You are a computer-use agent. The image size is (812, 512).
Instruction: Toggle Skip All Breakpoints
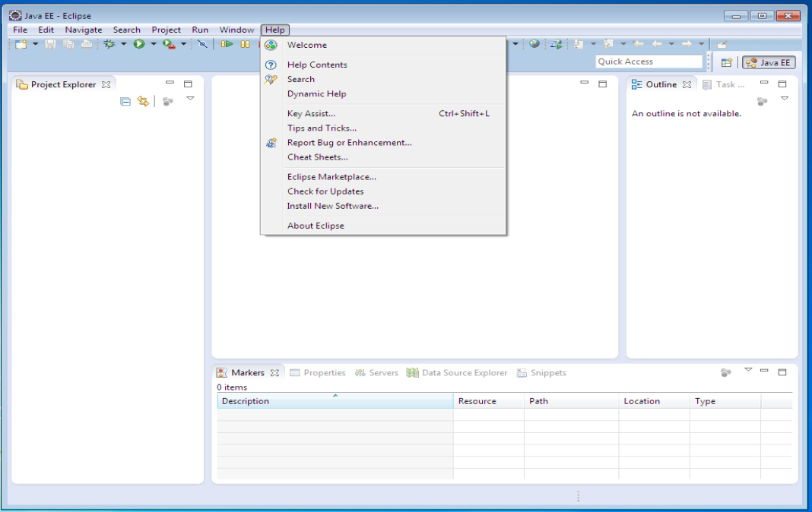tap(202, 45)
